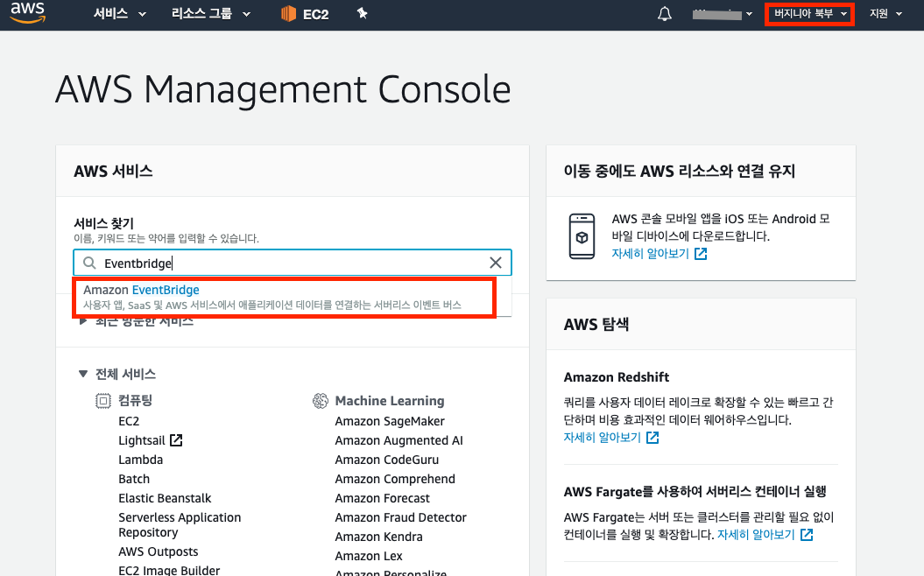Click external link icon in Fargate section
Screen dimensions: 924x576
click(807, 535)
